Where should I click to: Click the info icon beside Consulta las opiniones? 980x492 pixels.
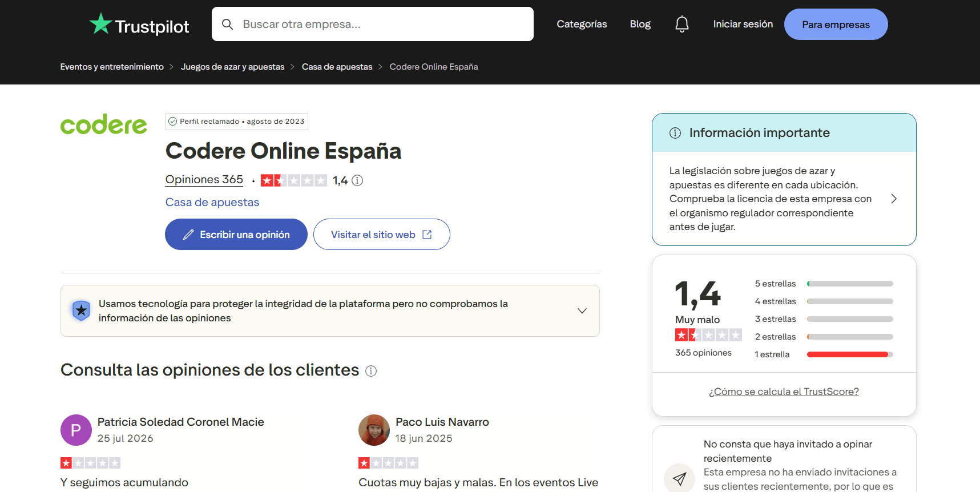371,371
